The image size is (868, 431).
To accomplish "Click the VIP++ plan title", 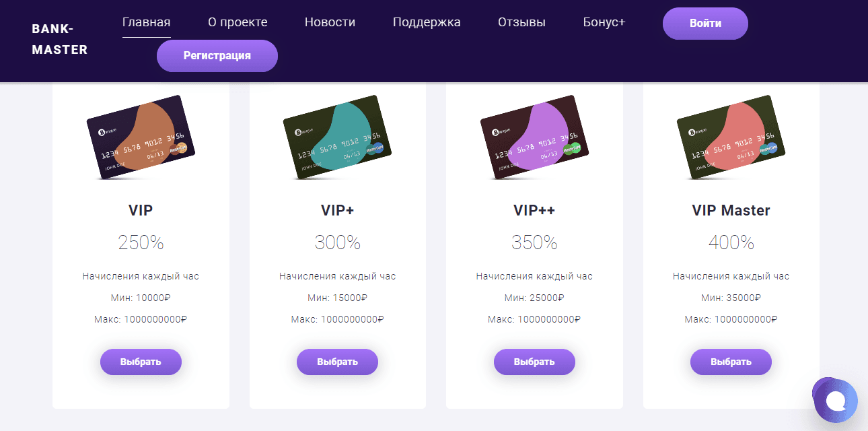I will point(534,210).
